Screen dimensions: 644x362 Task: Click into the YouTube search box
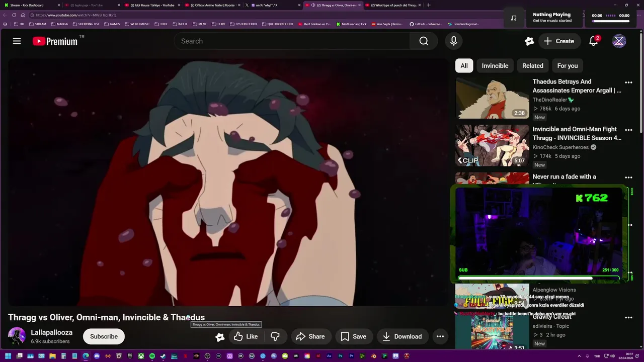pyautogui.click(x=292, y=41)
